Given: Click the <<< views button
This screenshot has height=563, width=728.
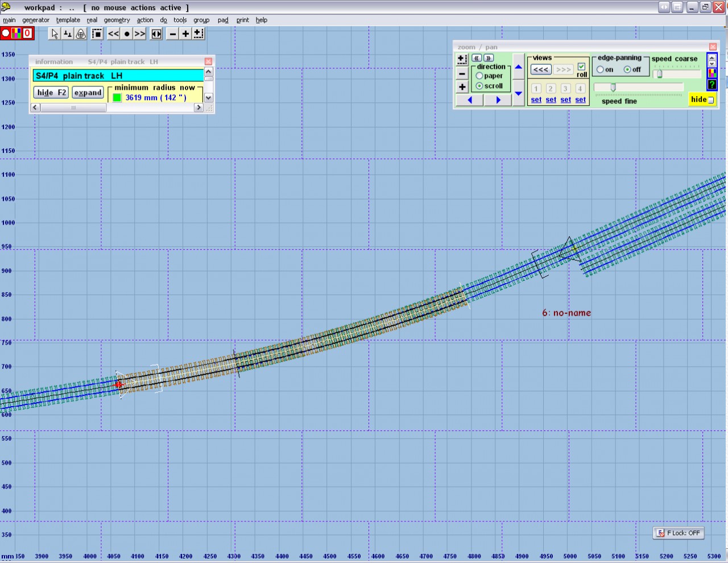Looking at the screenshot, I should pos(541,69).
